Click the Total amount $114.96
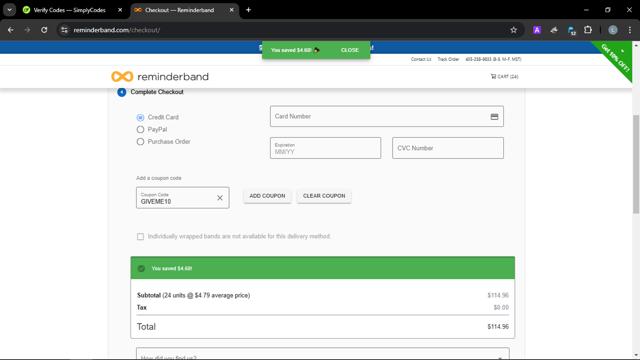This screenshot has width=640, height=360. coord(498,327)
